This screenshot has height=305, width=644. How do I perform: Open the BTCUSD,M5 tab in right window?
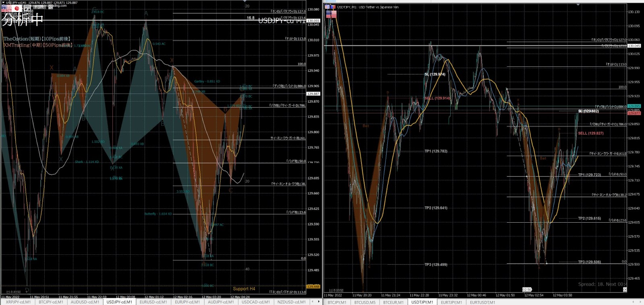point(365,302)
